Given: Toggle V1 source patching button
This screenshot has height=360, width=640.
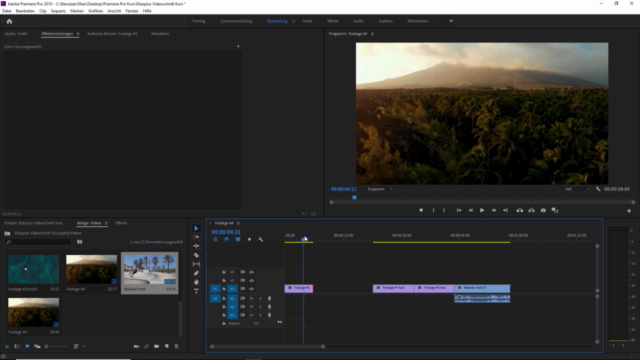Looking at the screenshot, I should pos(215,289).
